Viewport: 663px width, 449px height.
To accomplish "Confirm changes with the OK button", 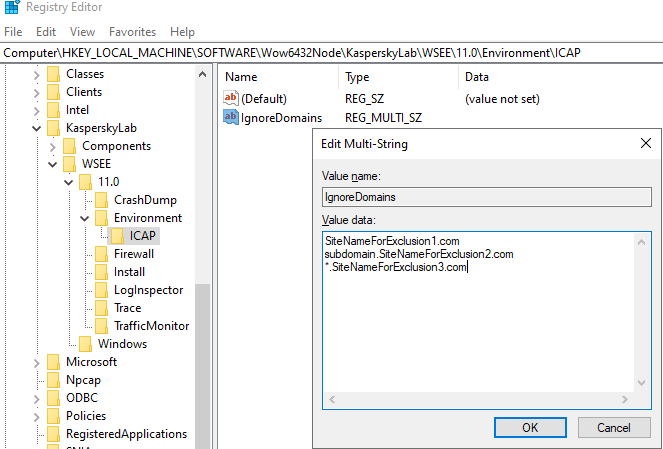I will pyautogui.click(x=530, y=427).
